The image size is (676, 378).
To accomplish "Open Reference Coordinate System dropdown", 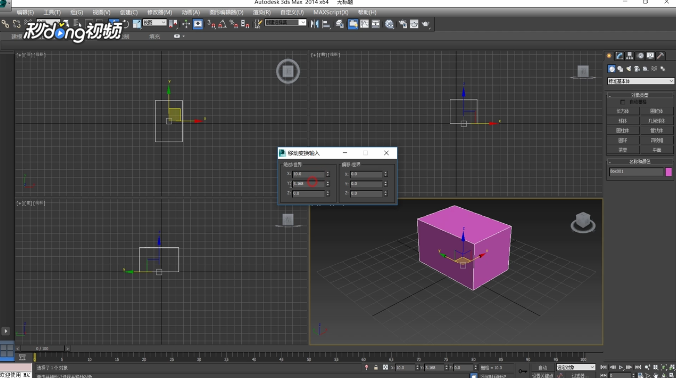I will 154,23.
